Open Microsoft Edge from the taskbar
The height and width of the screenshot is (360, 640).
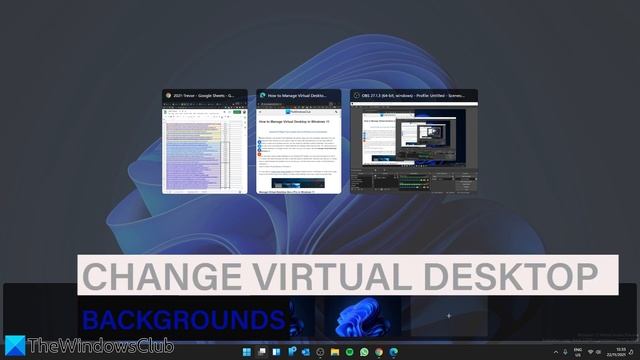pos(393,352)
